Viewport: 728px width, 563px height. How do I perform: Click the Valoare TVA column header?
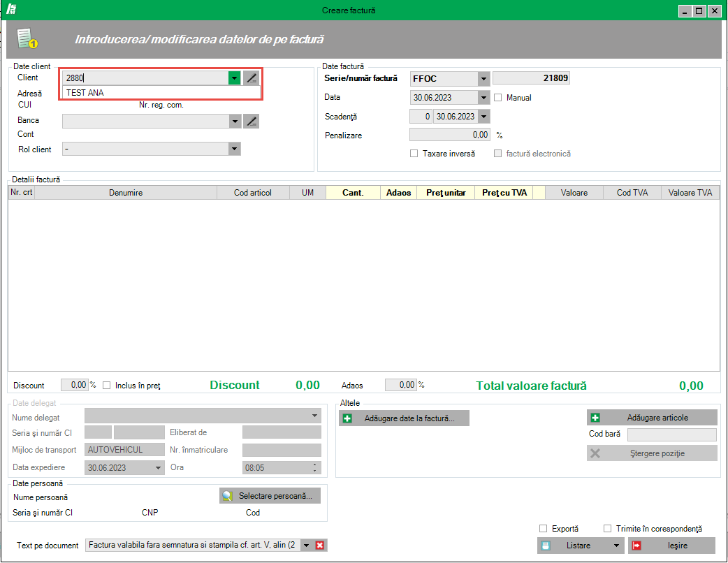(x=690, y=193)
